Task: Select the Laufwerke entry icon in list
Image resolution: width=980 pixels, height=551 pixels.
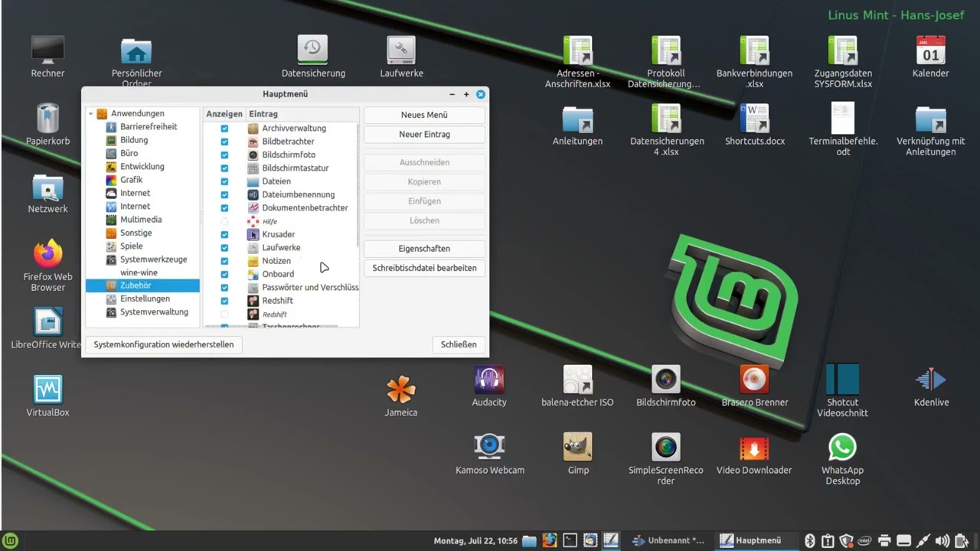Action: point(253,247)
